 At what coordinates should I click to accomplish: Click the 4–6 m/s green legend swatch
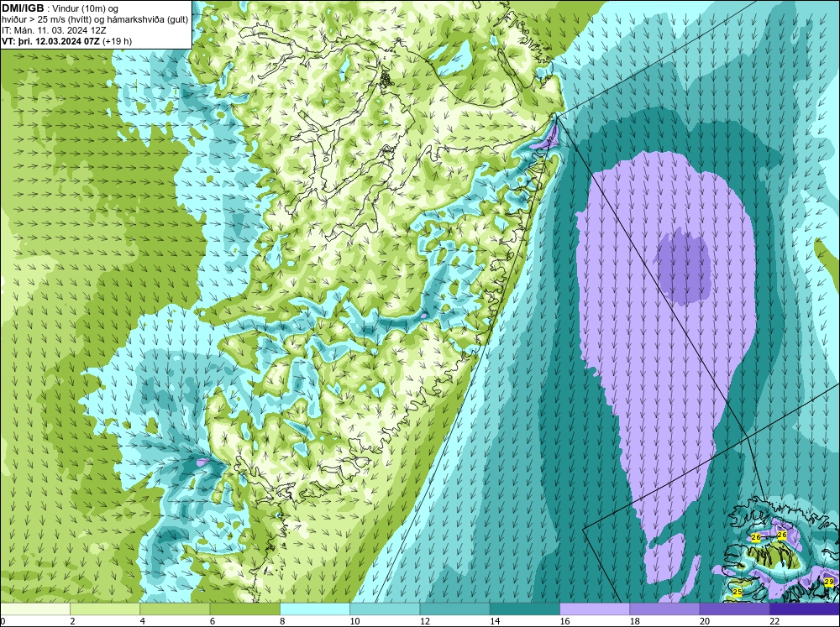(175, 609)
